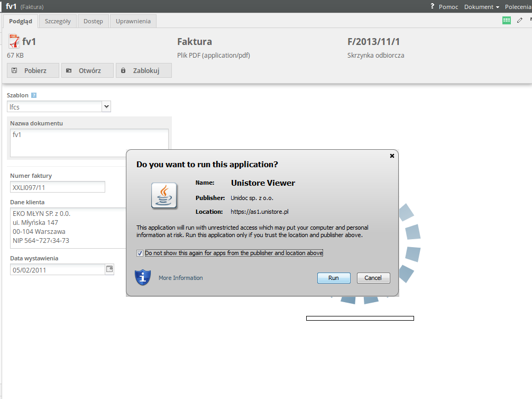The width and height of the screenshot is (532, 399).
Task: Click the PDF file icon next to fv1
Action: tap(14, 41)
